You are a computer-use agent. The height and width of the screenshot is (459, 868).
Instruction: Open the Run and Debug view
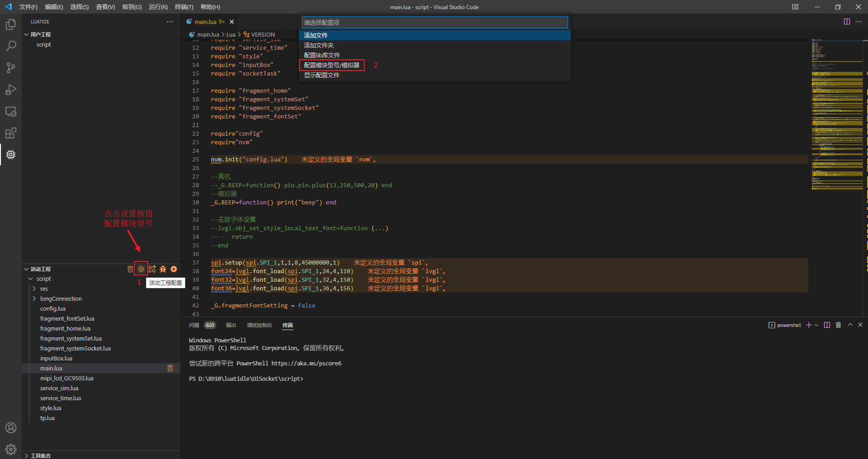11,90
